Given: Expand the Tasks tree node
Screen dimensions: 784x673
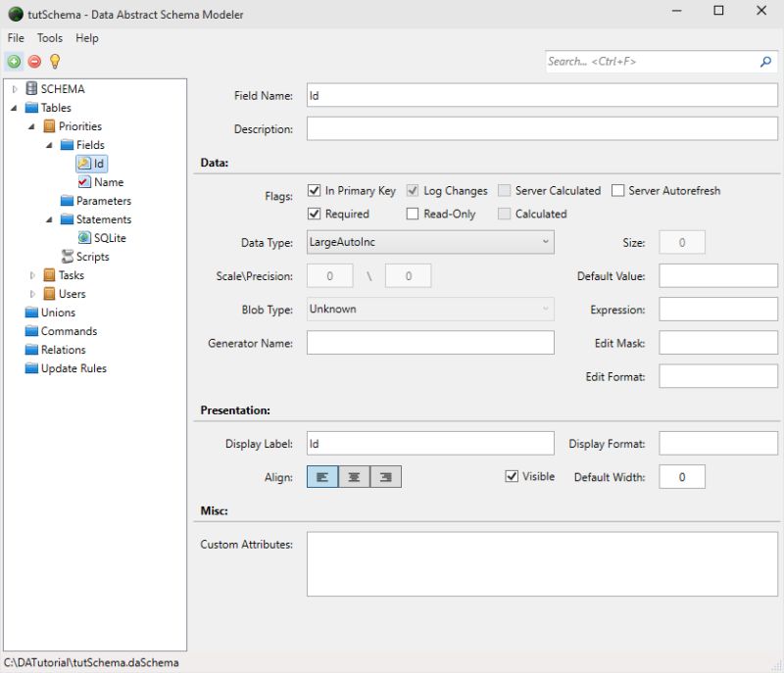Looking at the screenshot, I should pyautogui.click(x=30, y=275).
